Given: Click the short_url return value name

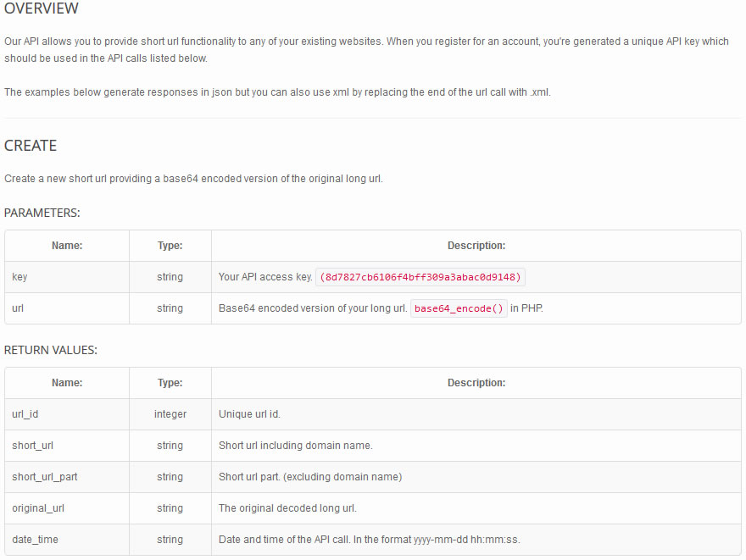Looking at the screenshot, I should [33, 446].
